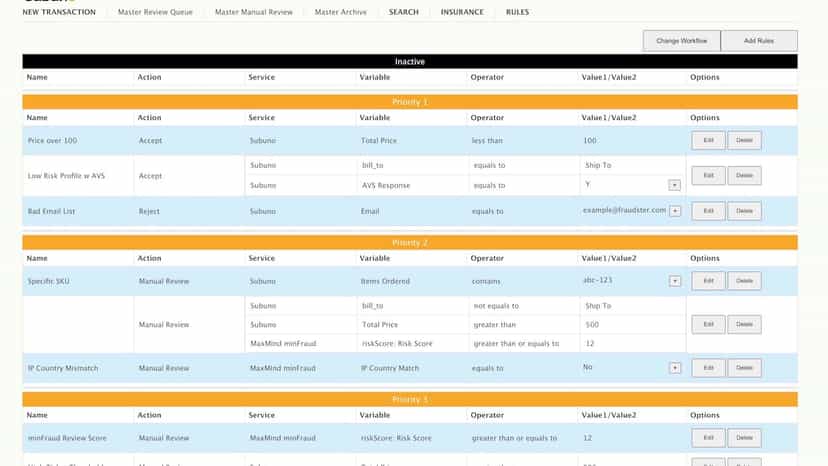Edit the unnamed three-condition Manual Review rule
This screenshot has width=828, height=466.
708,324
